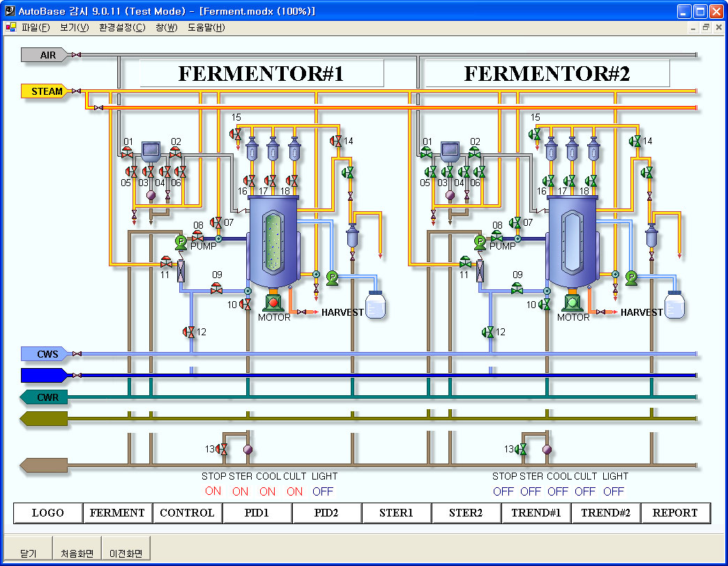
Task: Open the 환경설정(C) menu
Action: [x=122, y=28]
